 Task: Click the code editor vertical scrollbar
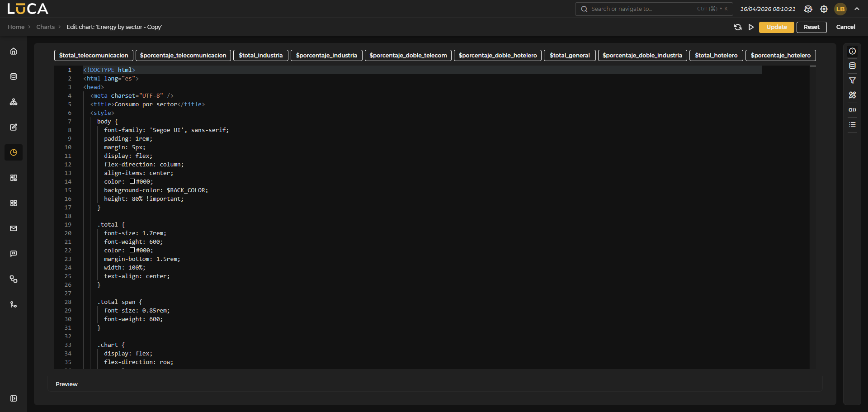(x=813, y=217)
